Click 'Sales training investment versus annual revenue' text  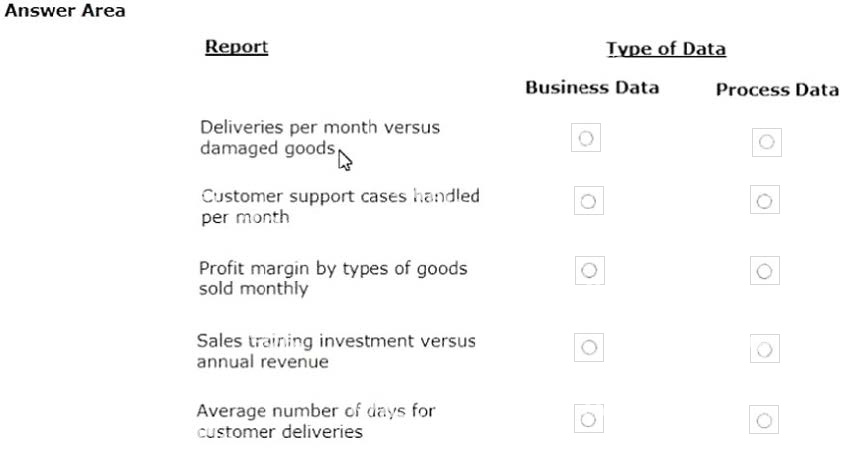click(x=336, y=351)
